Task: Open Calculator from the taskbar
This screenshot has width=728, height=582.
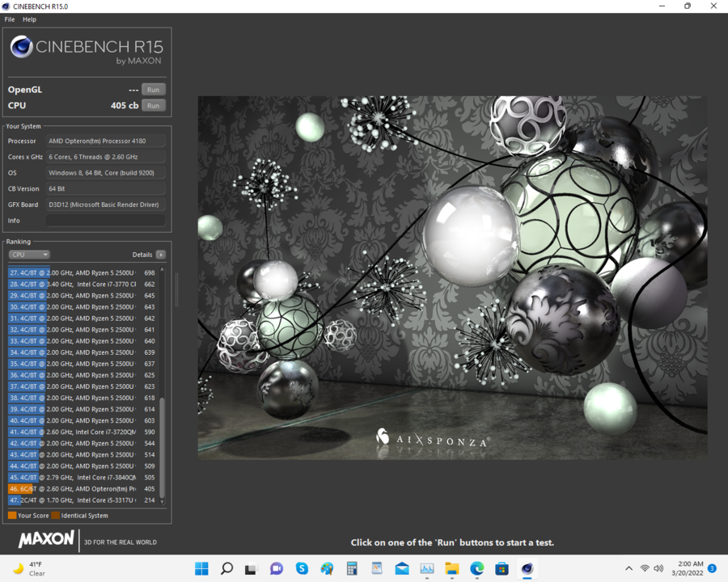Action: point(353,568)
